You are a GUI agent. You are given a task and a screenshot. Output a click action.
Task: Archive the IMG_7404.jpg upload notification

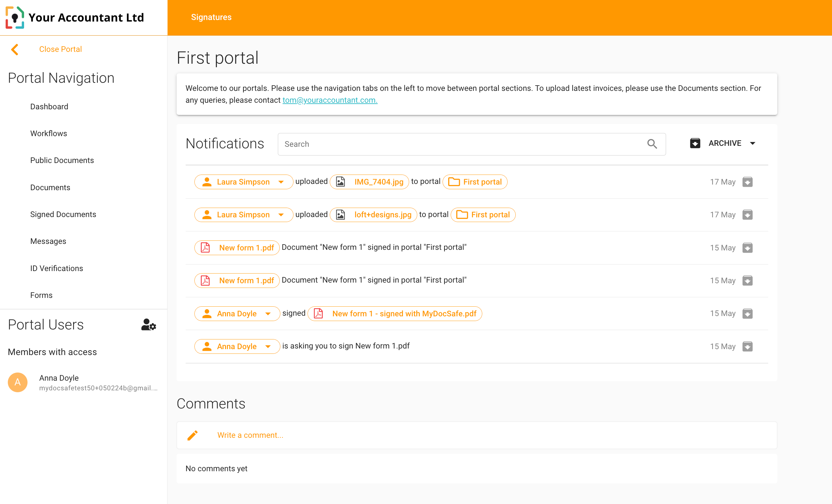[x=748, y=182]
